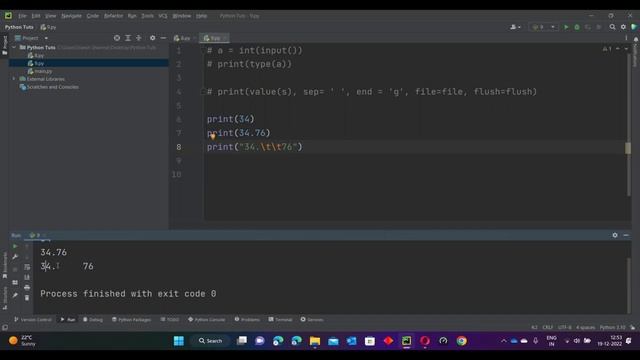Open the Terminal tool window
This screenshot has height=360, width=640.
point(280,319)
